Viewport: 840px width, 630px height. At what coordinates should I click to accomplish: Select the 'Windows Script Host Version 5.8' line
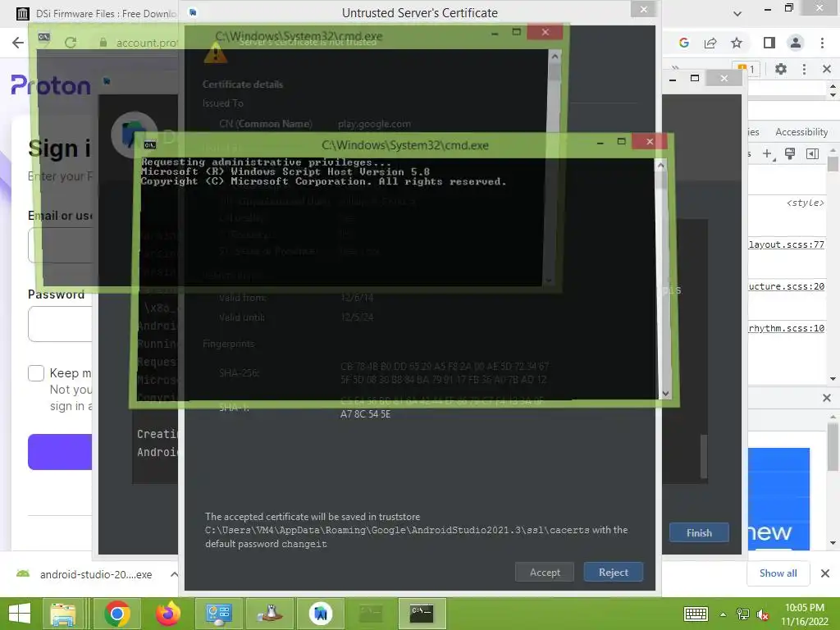point(285,171)
